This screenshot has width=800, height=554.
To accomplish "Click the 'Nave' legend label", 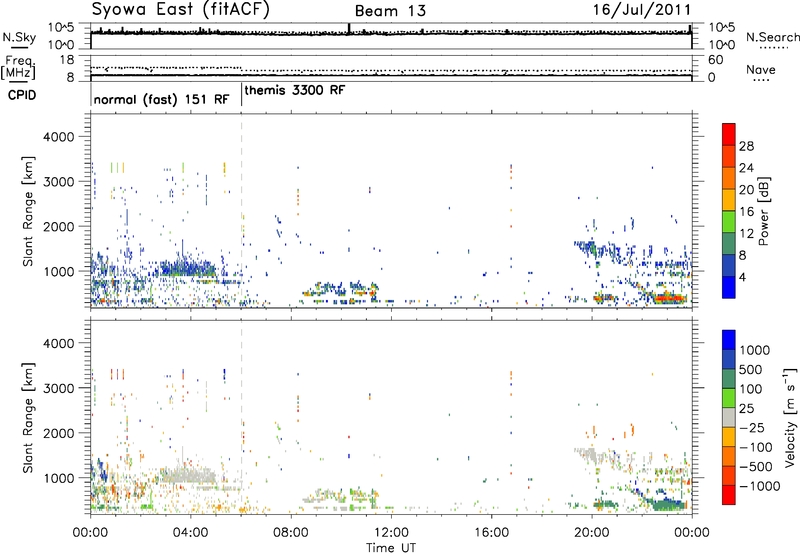I will click(760, 70).
